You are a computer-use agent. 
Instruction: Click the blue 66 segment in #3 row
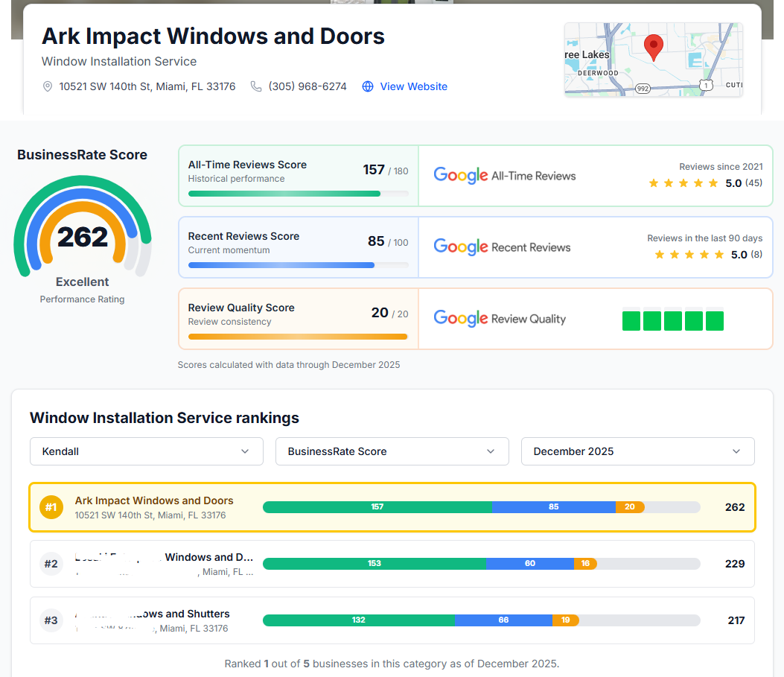click(x=503, y=620)
